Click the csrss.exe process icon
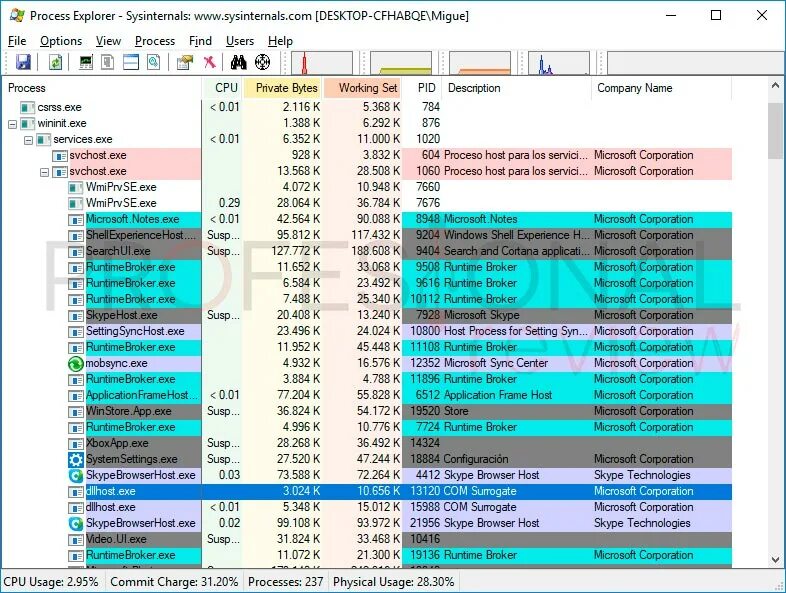 click(28, 107)
